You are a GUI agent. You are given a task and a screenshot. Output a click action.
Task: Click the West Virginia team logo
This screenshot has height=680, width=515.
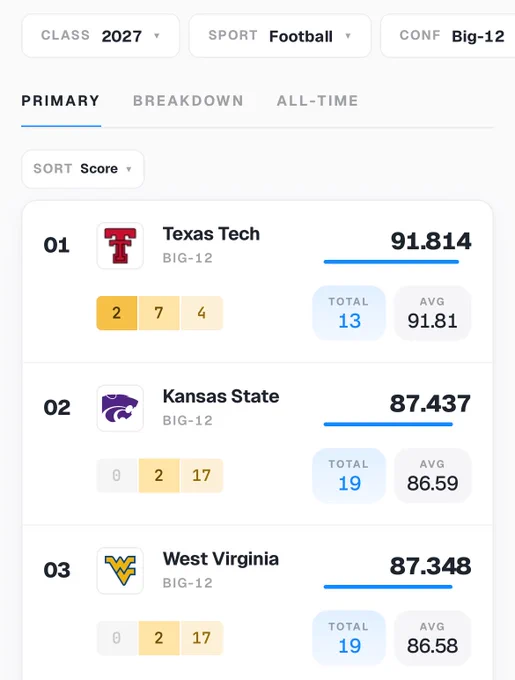[x=120, y=571]
